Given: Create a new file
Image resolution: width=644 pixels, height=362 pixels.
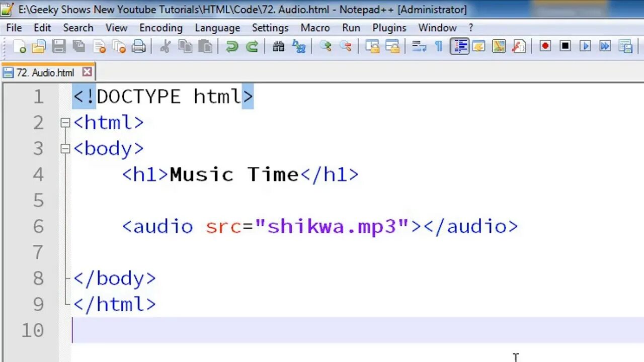Looking at the screenshot, I should coord(20,46).
